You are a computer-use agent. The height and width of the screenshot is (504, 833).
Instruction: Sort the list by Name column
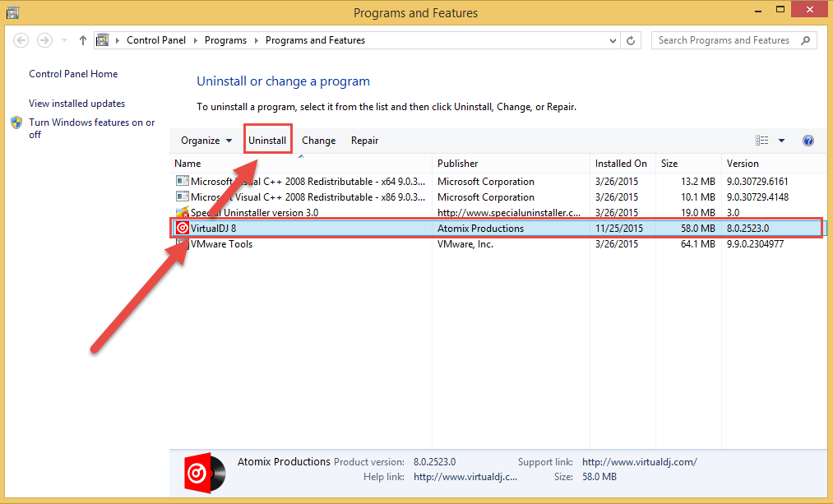point(301,164)
